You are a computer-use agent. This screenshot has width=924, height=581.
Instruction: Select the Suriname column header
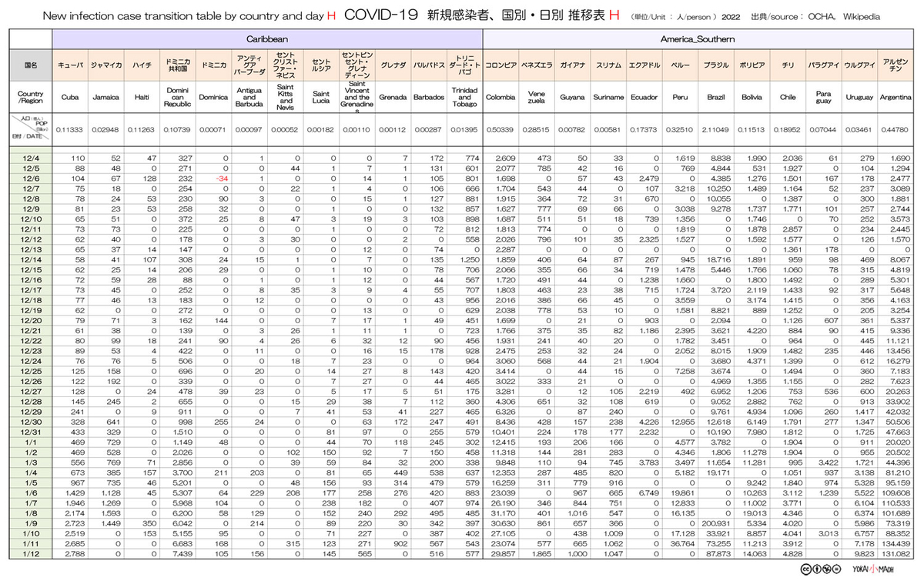[608, 98]
